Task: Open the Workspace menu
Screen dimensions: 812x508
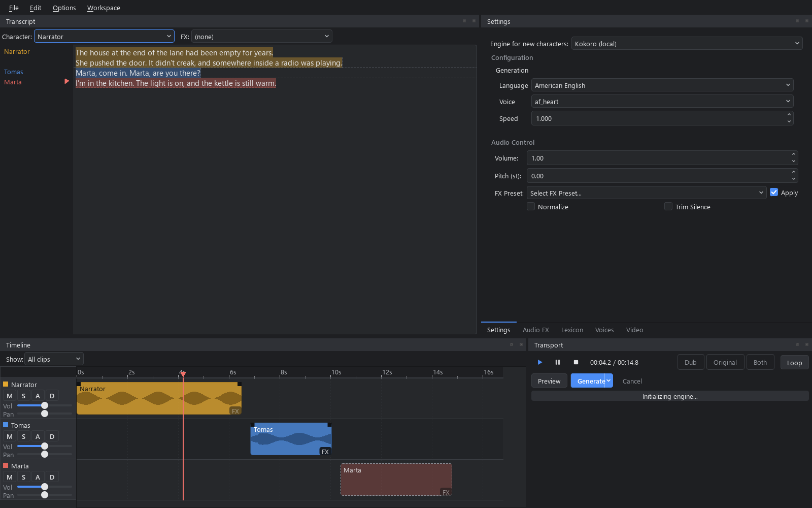Action: tap(104, 8)
